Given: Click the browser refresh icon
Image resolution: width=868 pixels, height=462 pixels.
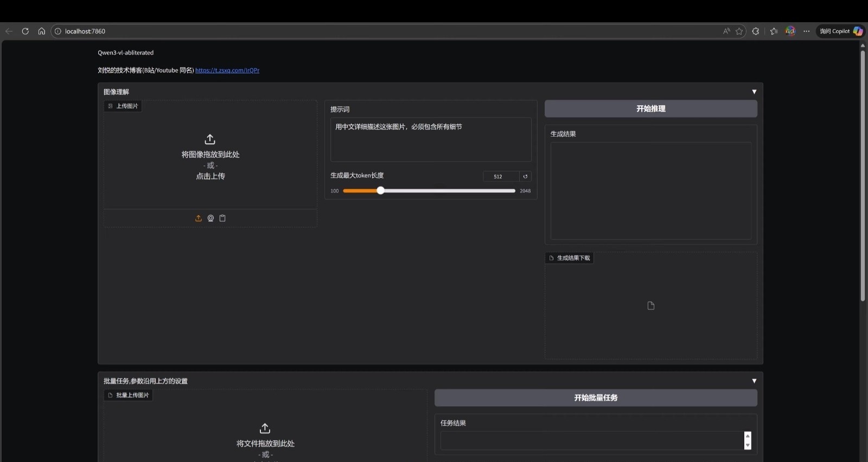Looking at the screenshot, I should tap(25, 31).
